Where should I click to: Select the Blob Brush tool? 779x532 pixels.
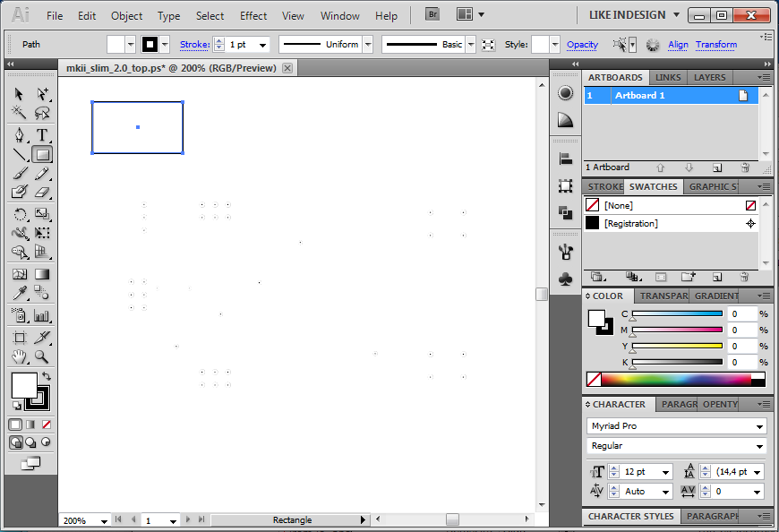pos(19,193)
